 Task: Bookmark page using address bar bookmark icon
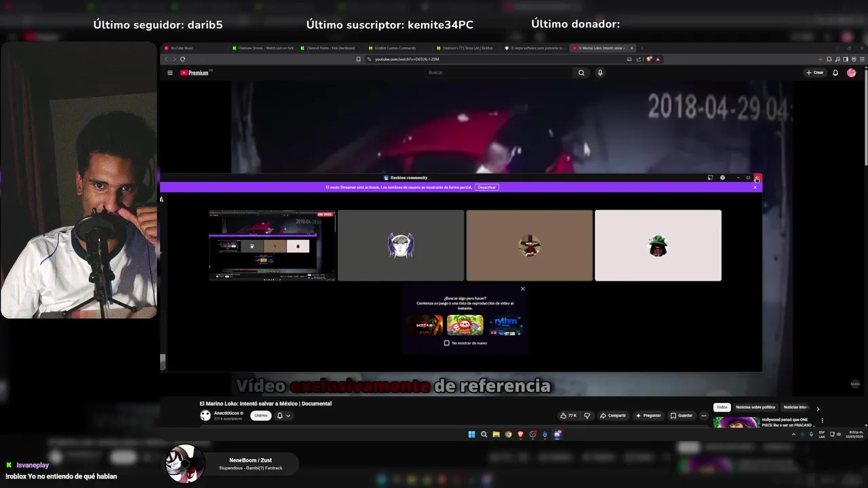point(358,59)
